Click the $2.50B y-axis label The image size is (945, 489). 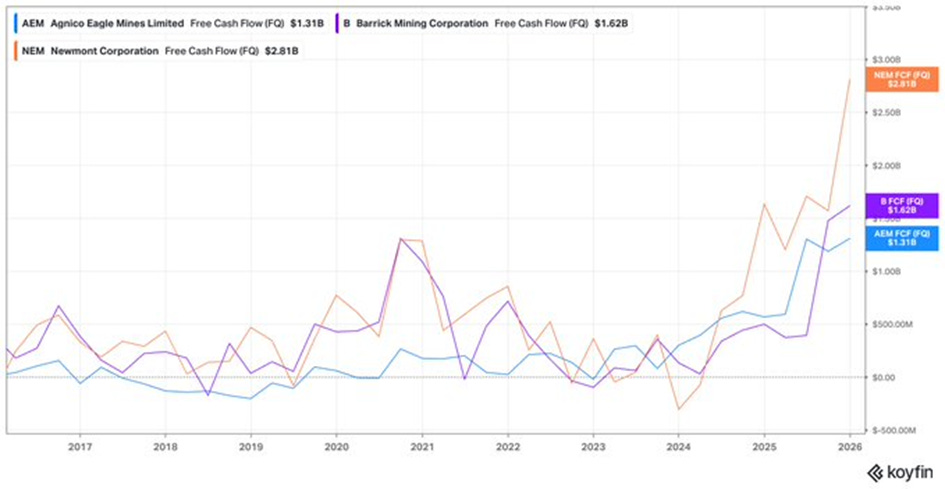(885, 113)
